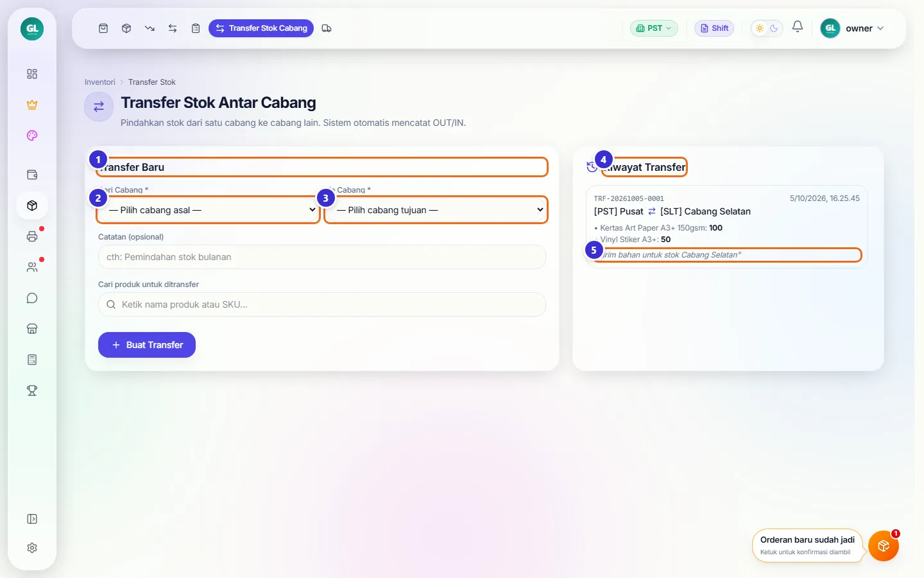Open the Shift button
The width and height of the screenshot is (924, 578).
[714, 28]
